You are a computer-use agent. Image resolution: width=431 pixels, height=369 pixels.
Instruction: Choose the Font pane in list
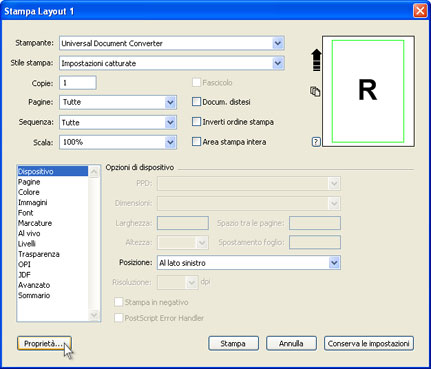26,213
